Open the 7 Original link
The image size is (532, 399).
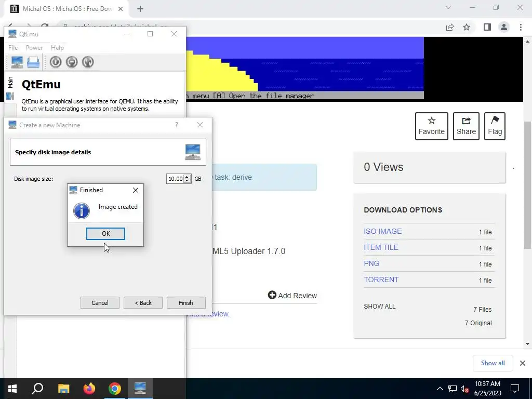(x=478, y=323)
